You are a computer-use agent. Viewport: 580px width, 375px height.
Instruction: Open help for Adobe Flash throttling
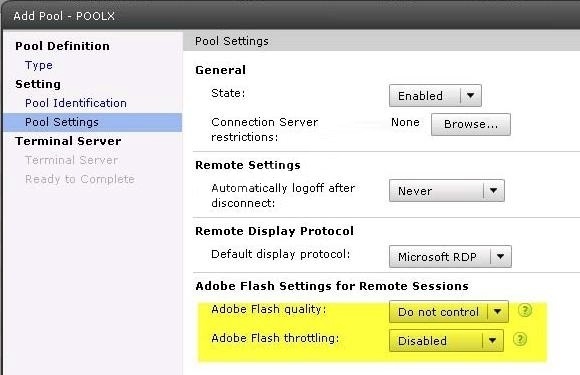pyautogui.click(x=520, y=339)
